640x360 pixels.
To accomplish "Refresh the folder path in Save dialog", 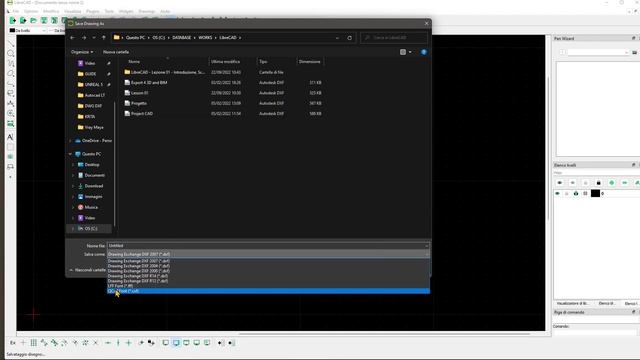I will pyautogui.click(x=349, y=38).
